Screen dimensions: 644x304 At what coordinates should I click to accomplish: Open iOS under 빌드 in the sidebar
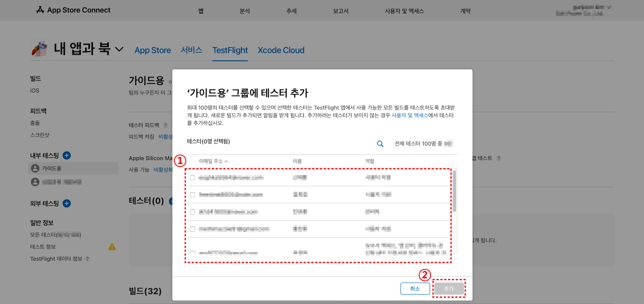click(x=35, y=90)
